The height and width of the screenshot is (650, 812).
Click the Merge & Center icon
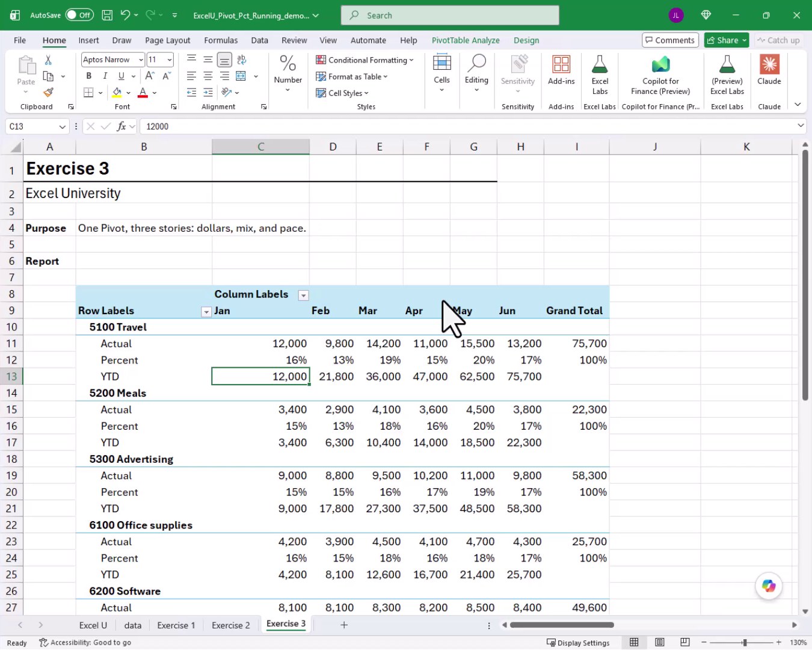coord(241,76)
